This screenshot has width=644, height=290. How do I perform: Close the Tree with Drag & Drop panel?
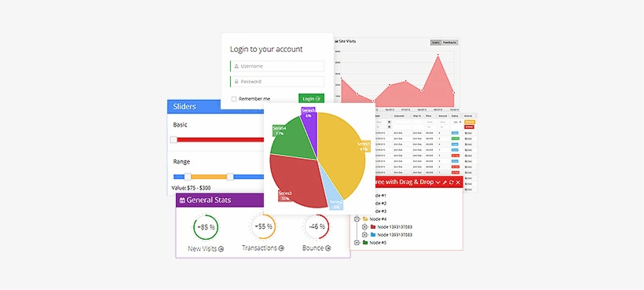(x=458, y=182)
